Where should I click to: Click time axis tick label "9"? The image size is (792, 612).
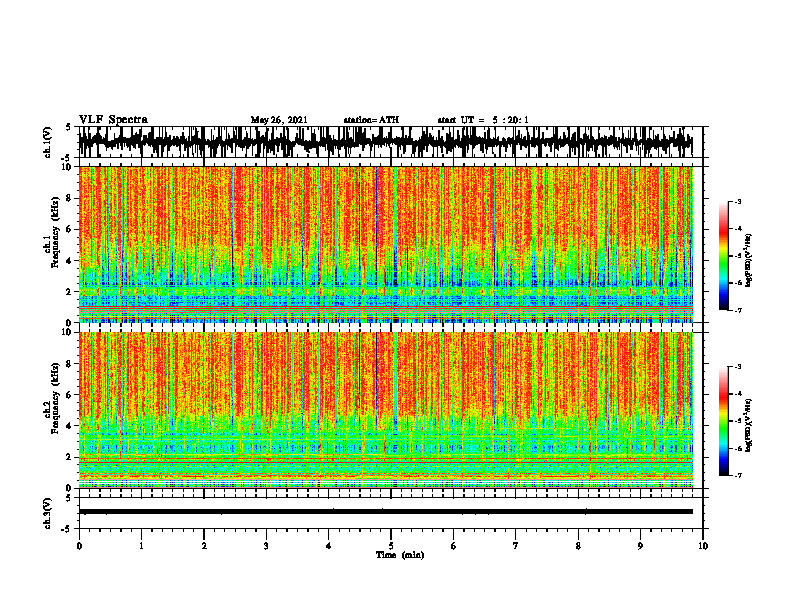(x=640, y=546)
